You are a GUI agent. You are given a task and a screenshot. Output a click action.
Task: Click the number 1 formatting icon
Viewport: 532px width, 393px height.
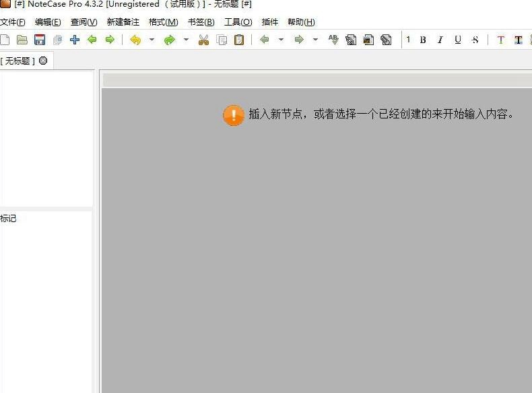[408, 40]
